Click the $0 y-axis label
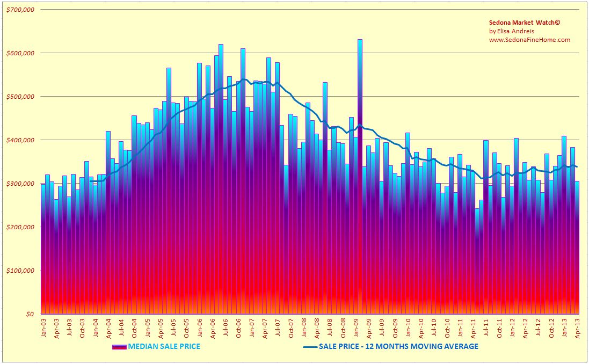This screenshot has width=589, height=364. (31, 314)
